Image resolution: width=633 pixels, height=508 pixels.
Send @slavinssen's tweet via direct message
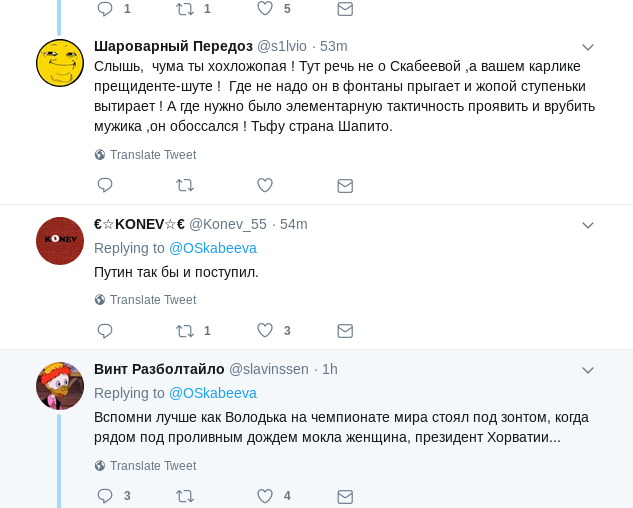pyautogui.click(x=345, y=495)
